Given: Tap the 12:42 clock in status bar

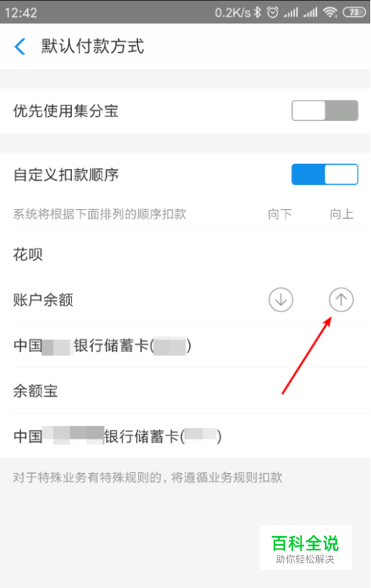Looking at the screenshot, I should (x=21, y=13).
